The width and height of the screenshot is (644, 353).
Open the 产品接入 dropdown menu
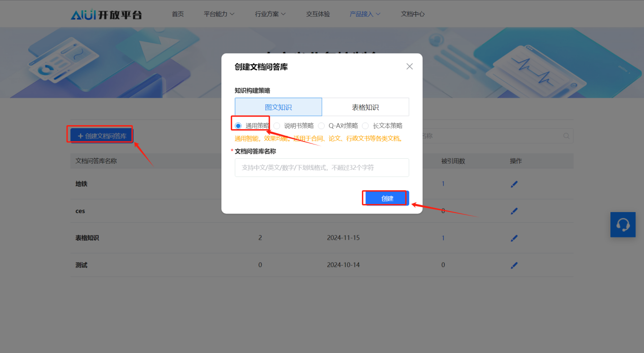tap(365, 14)
